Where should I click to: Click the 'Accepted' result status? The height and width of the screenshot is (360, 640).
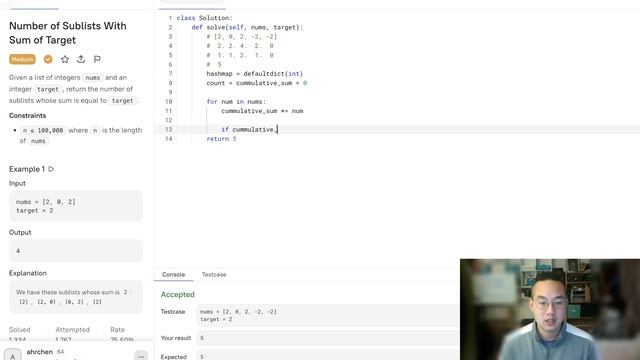coord(178,294)
